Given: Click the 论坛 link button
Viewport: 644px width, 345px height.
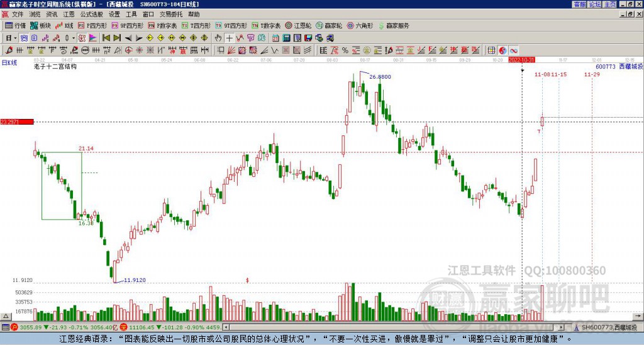Looking at the screenshot, I should click(x=594, y=4).
